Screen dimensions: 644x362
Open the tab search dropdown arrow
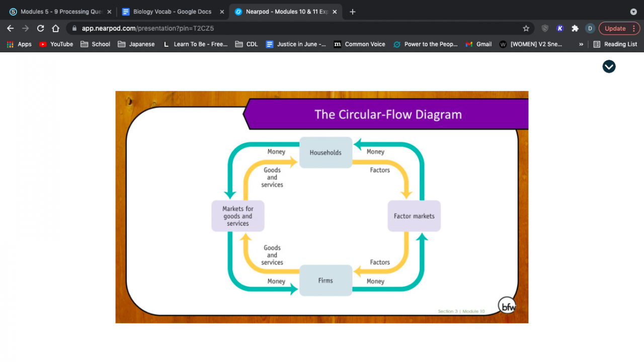[x=633, y=12]
